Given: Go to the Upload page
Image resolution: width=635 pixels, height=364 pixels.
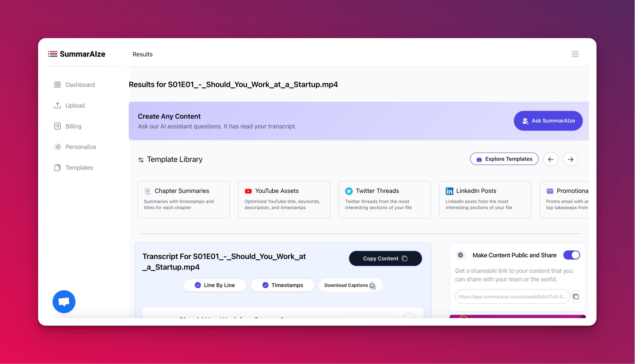Looking at the screenshot, I should 75,106.
